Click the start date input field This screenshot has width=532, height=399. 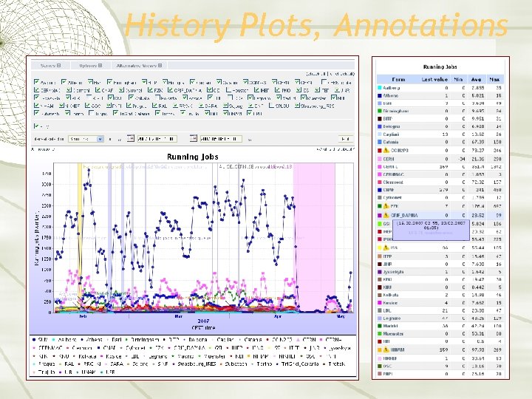[157, 139]
